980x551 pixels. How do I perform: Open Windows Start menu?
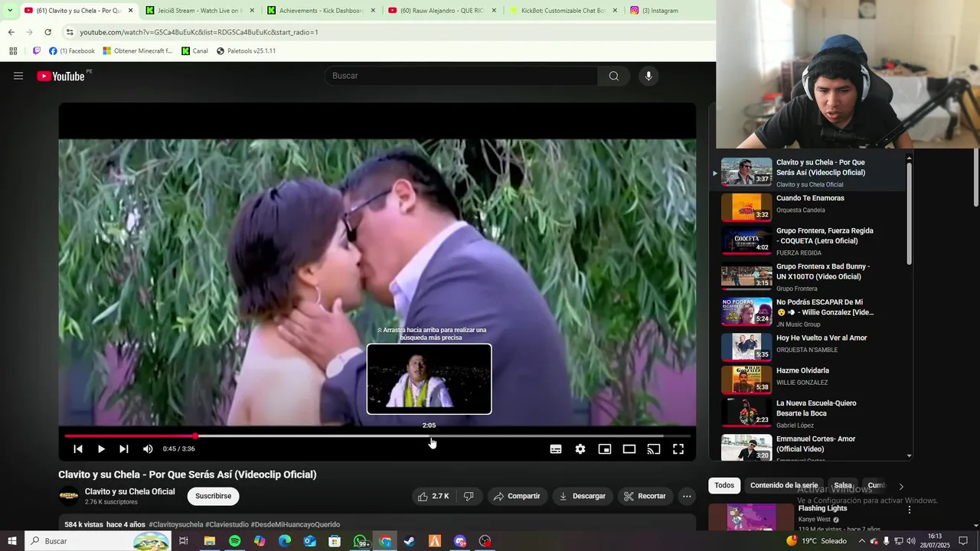tap(11, 541)
